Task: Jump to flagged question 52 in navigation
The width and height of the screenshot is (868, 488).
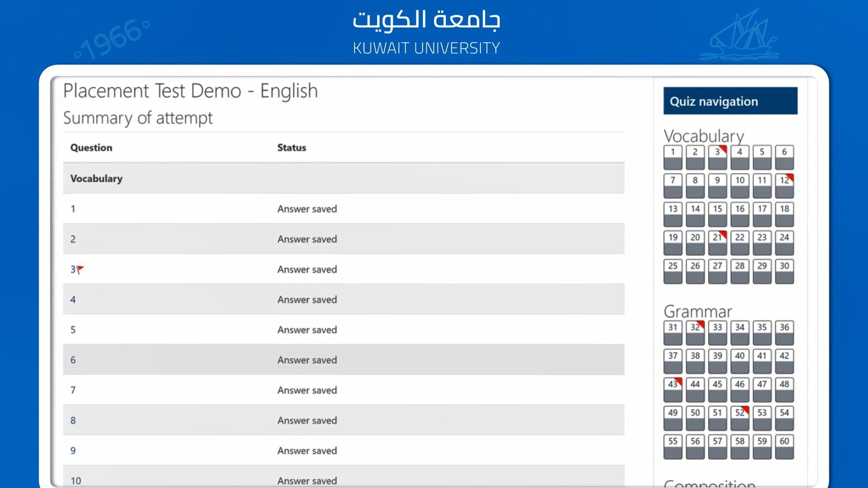Action: 739,419
